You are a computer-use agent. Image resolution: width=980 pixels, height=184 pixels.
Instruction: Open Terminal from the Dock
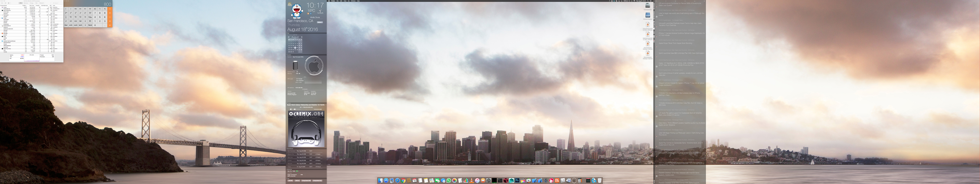pyautogui.click(x=500, y=181)
